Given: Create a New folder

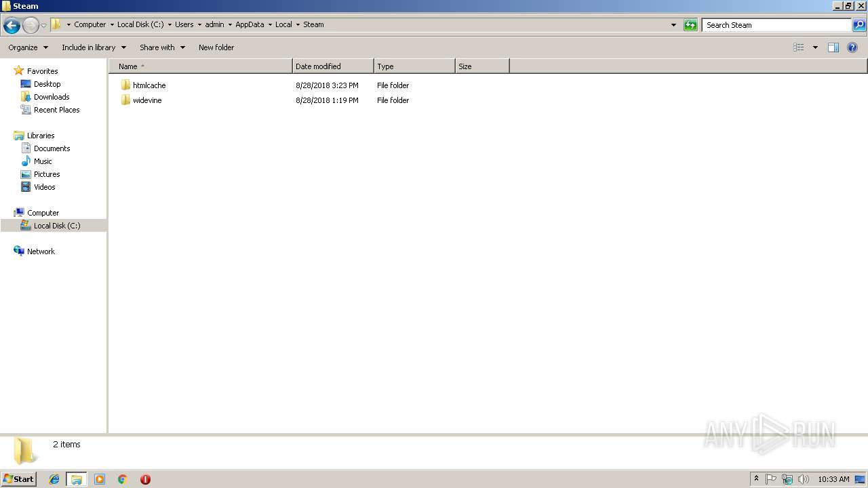Looking at the screenshot, I should pos(216,47).
